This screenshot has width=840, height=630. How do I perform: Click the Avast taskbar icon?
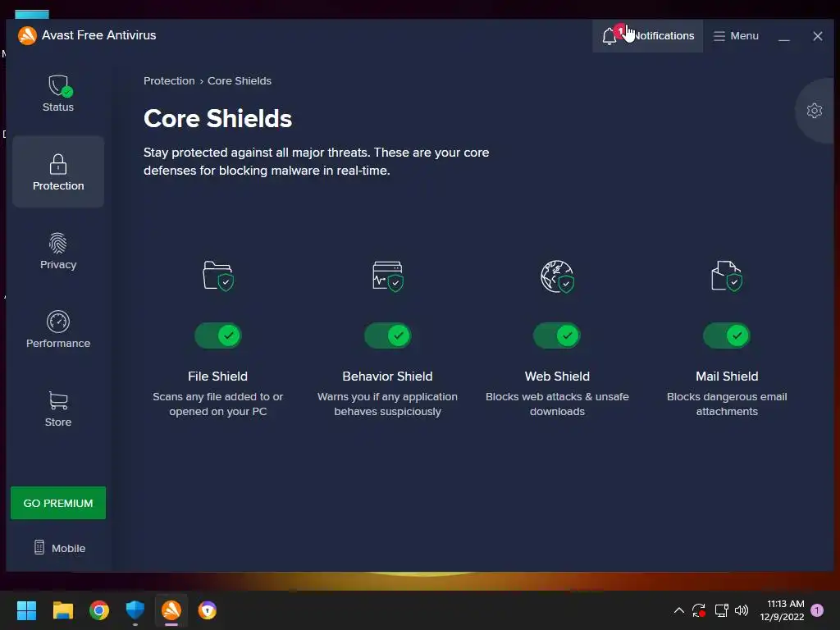coord(171,610)
